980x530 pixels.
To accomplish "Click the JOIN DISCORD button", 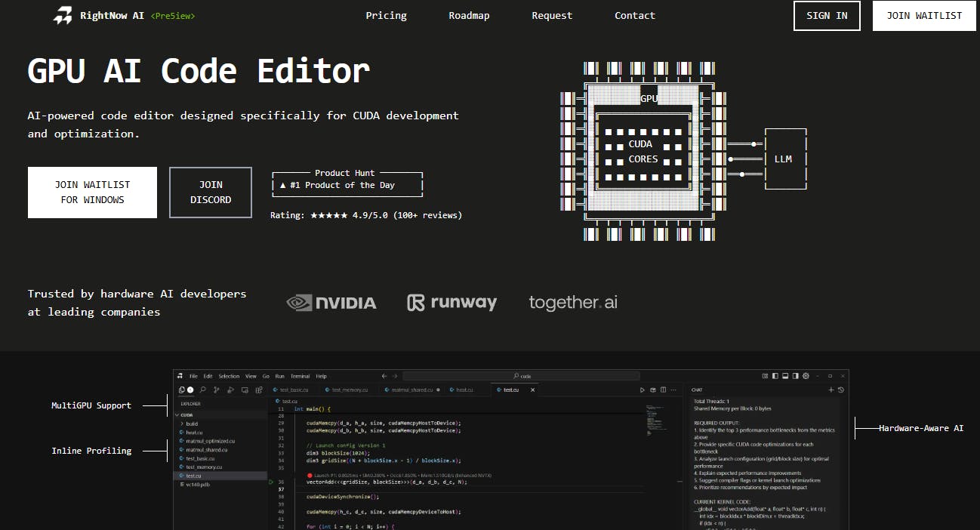I will (x=211, y=193).
